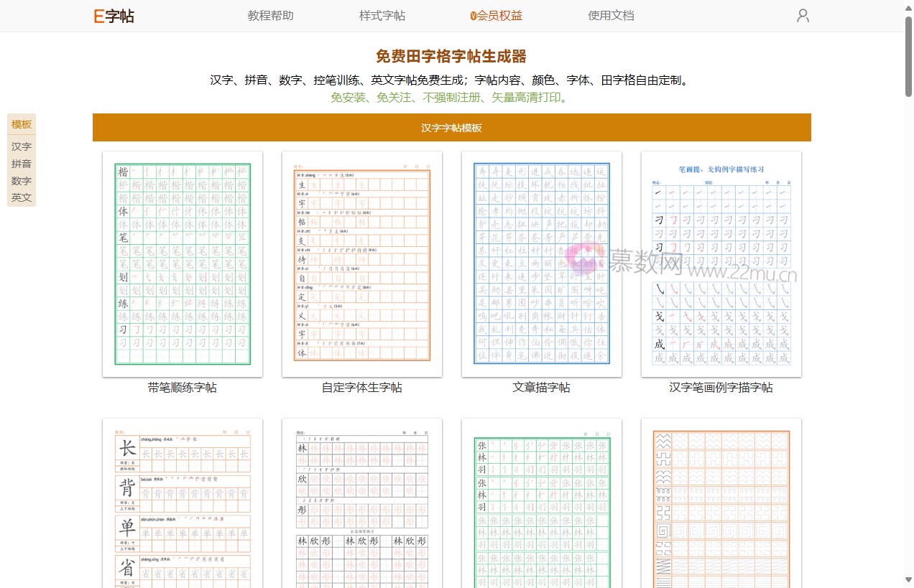The width and height of the screenshot is (914, 588).
Task: Select 汉字 in the left sidebar
Action: pos(21,146)
